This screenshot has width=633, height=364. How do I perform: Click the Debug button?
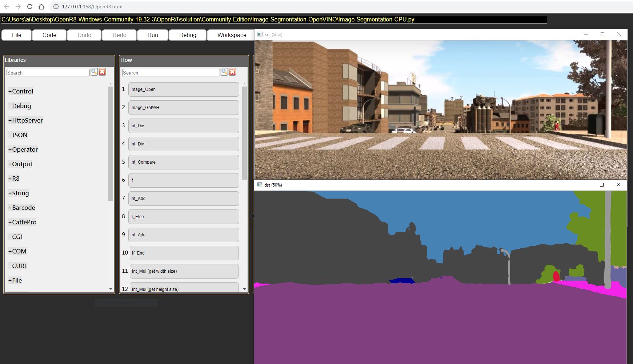(x=188, y=35)
